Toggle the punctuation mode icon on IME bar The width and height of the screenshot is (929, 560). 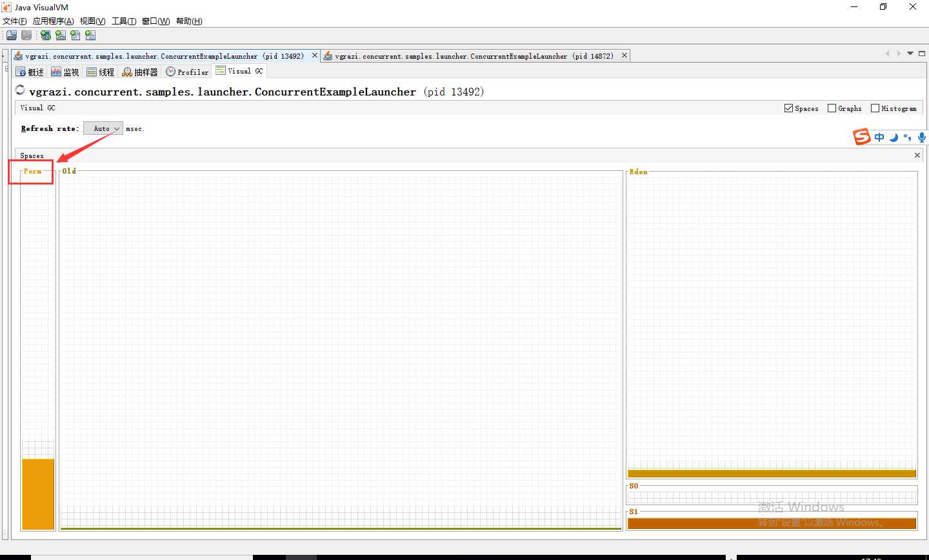tap(907, 137)
